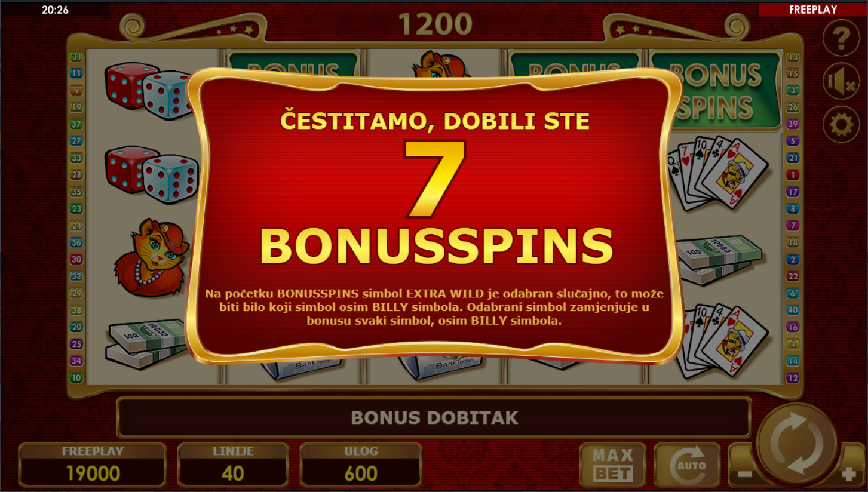The width and height of the screenshot is (868, 492).
Task: Click the green BONUS SPINS symbol
Action: (x=716, y=91)
